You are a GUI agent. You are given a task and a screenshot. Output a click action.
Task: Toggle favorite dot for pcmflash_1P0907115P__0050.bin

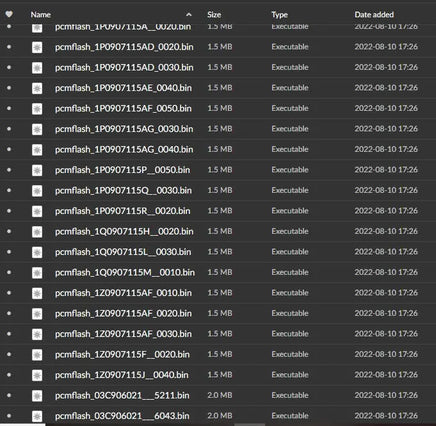[x=9, y=170]
